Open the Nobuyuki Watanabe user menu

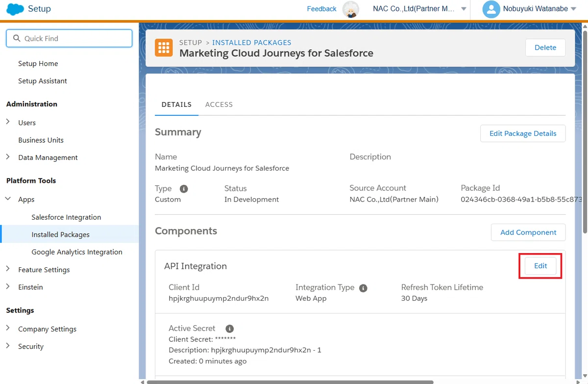point(539,9)
